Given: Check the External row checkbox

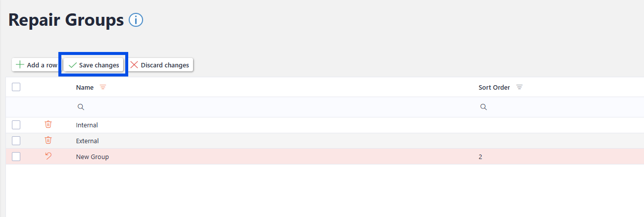Looking at the screenshot, I should (16, 141).
